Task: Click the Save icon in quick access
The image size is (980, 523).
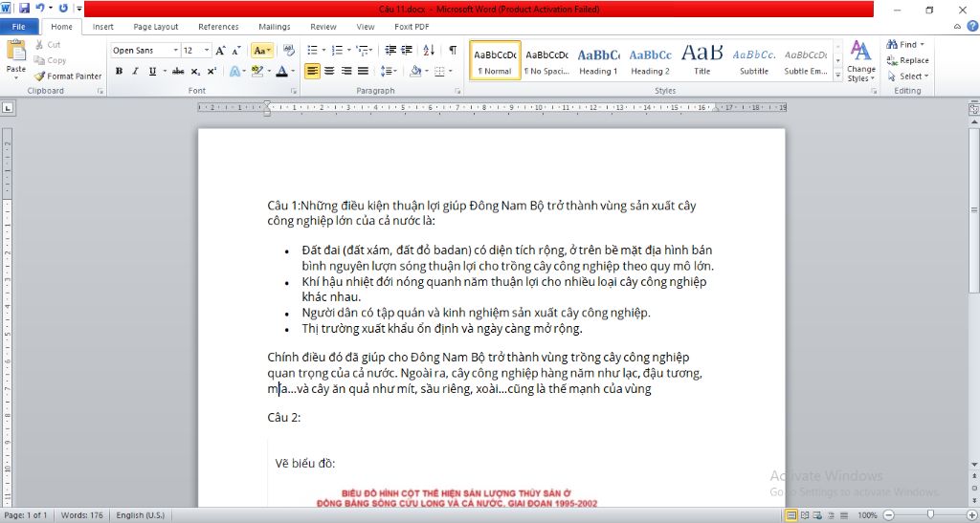Action: point(24,9)
